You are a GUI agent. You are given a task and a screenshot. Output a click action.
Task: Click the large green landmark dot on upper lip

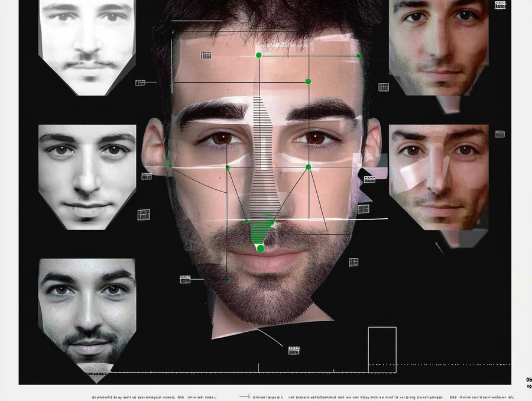click(260, 248)
